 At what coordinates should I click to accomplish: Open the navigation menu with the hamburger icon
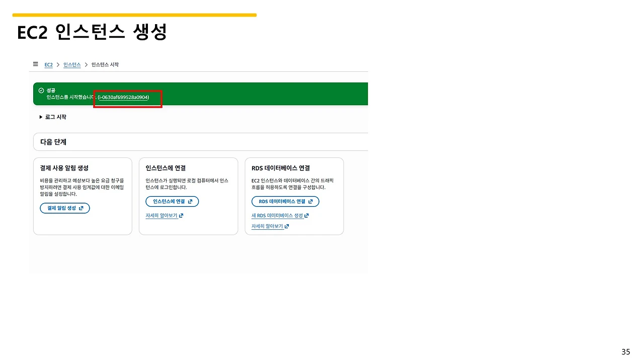tap(35, 64)
